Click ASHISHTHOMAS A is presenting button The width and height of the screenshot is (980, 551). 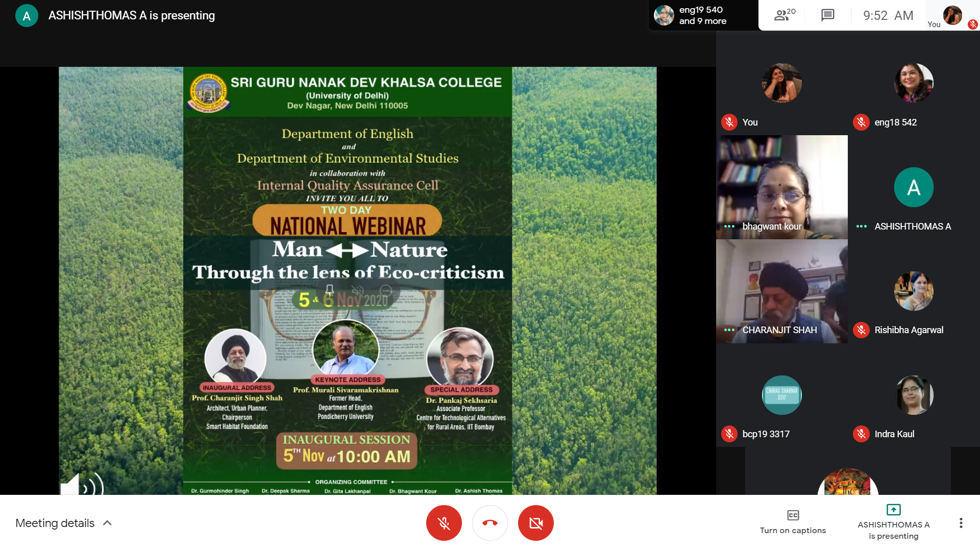[x=893, y=522]
